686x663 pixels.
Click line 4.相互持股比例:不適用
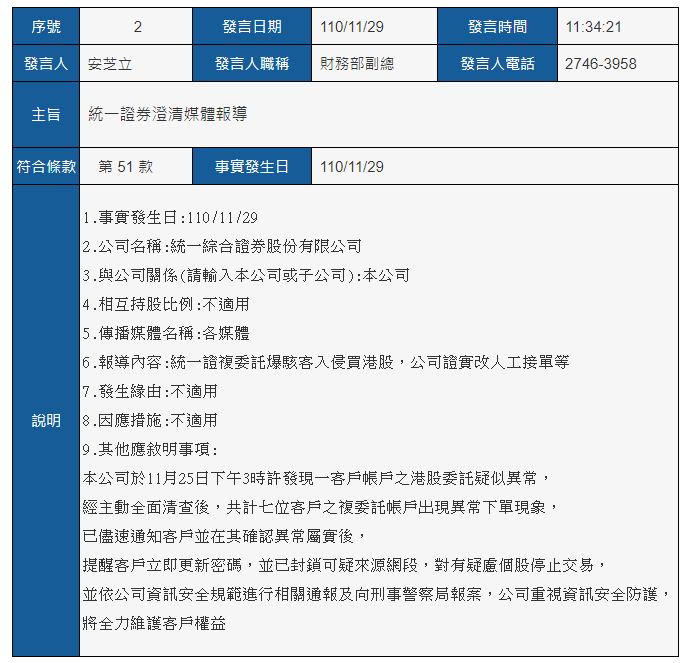click(x=166, y=304)
